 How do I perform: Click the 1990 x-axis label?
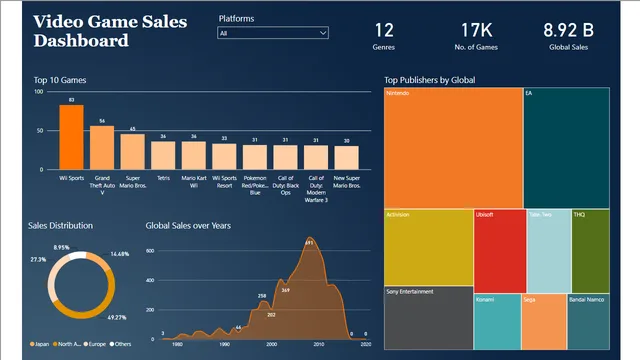(224, 344)
